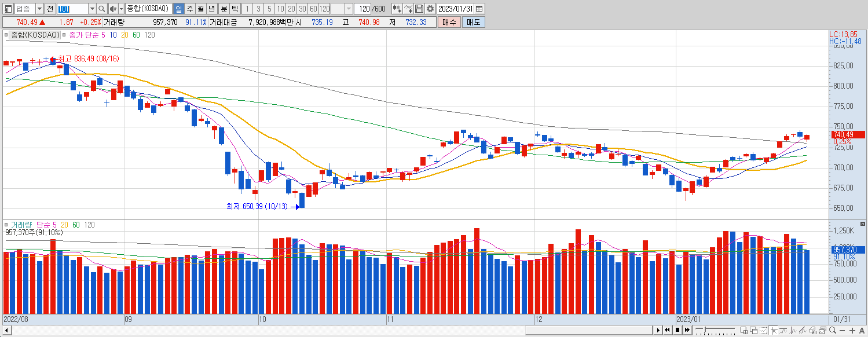Click the left scroll arrow of horizontal scrollbar
Screen dimensions: 868x337
6,331
